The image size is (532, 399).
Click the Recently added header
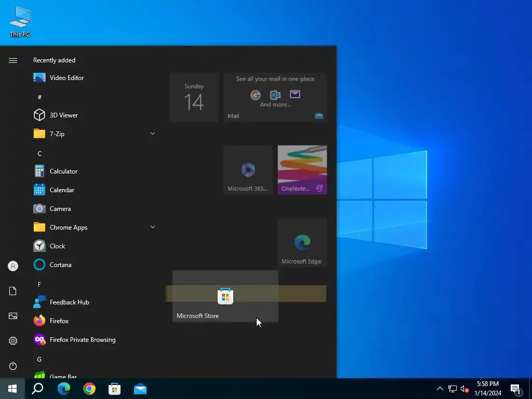(x=54, y=60)
